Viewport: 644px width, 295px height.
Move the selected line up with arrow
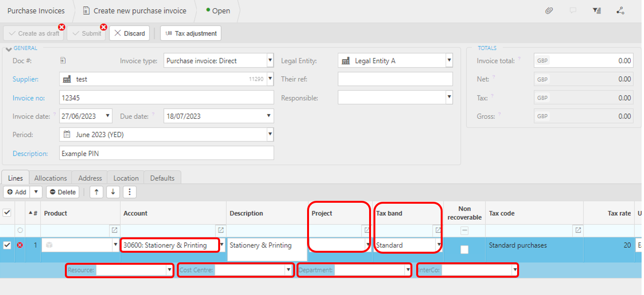tap(97, 192)
